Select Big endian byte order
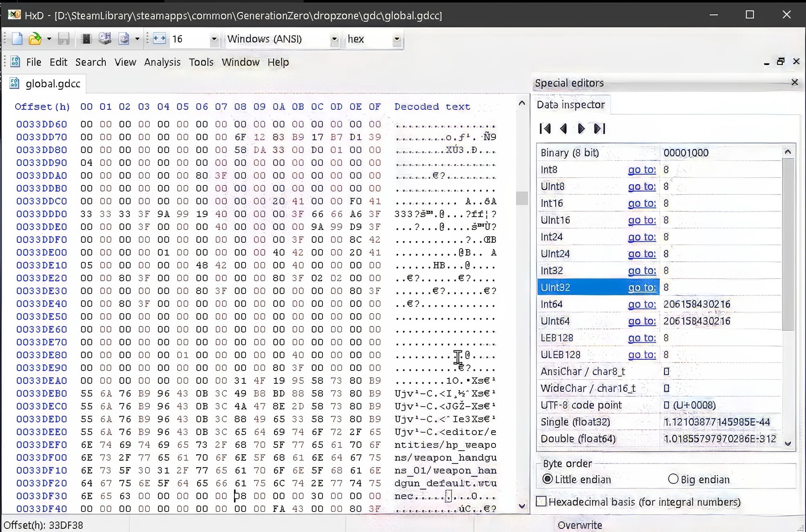 (x=699, y=480)
